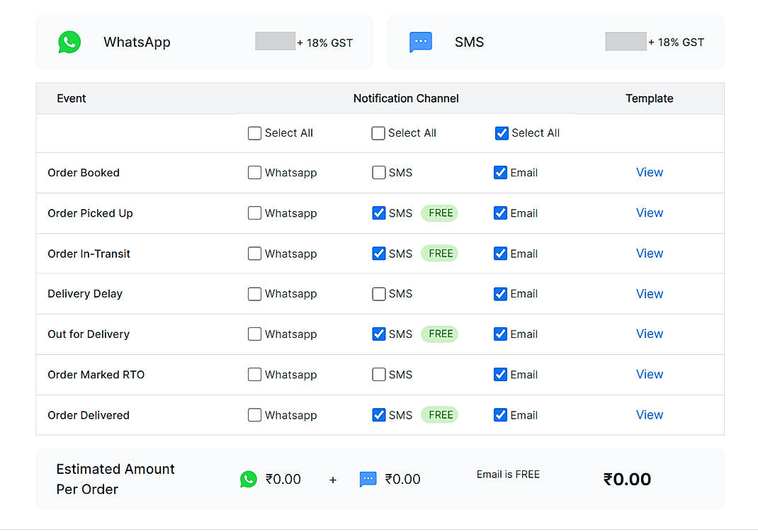This screenshot has height=532, width=758.
Task: View the Order Marked RTO template
Action: 649,375
